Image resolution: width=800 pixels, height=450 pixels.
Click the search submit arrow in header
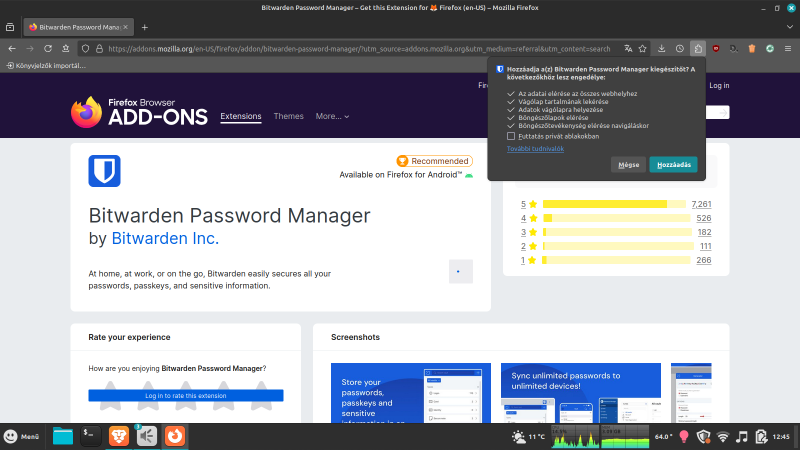[722, 112]
